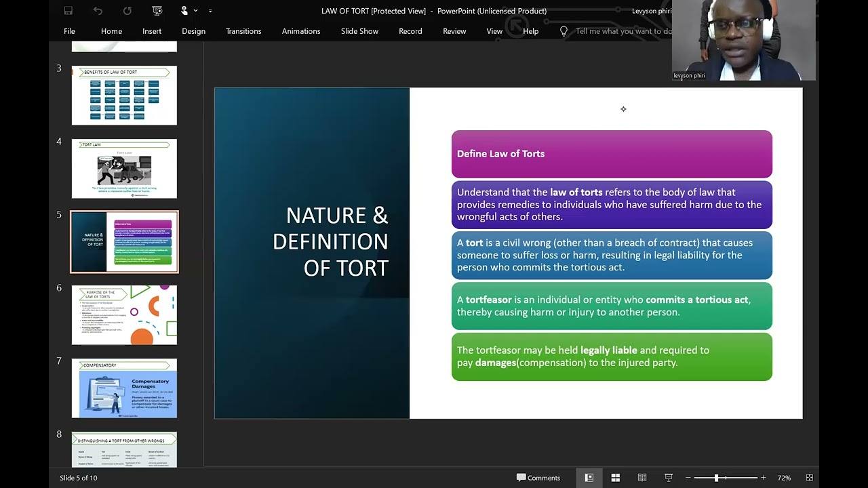Switch to Slide Sorter view icon

(x=616, y=478)
